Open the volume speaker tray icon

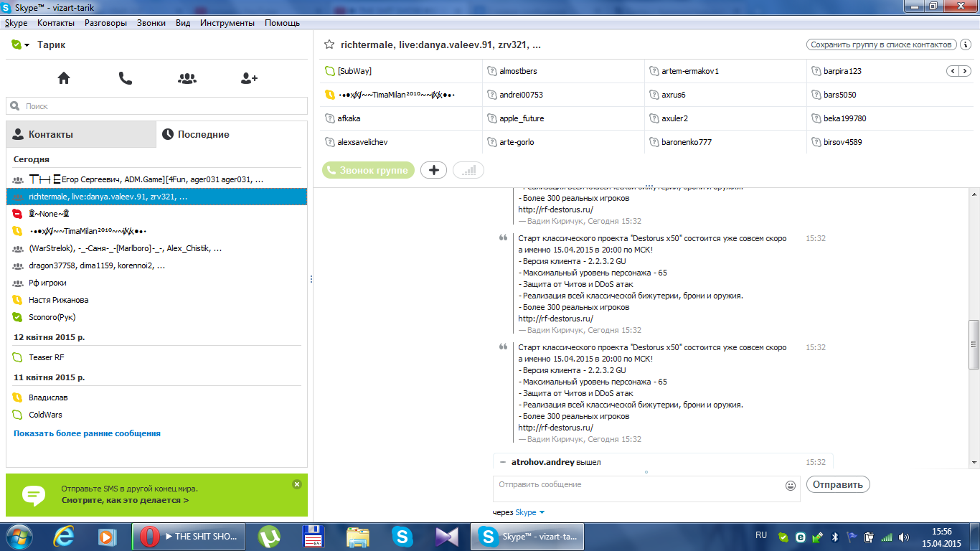tap(904, 537)
